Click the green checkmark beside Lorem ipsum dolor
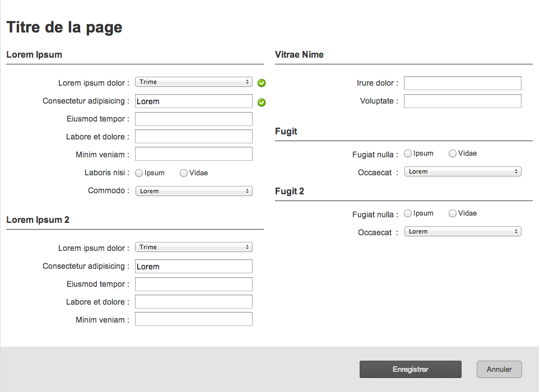 click(262, 82)
